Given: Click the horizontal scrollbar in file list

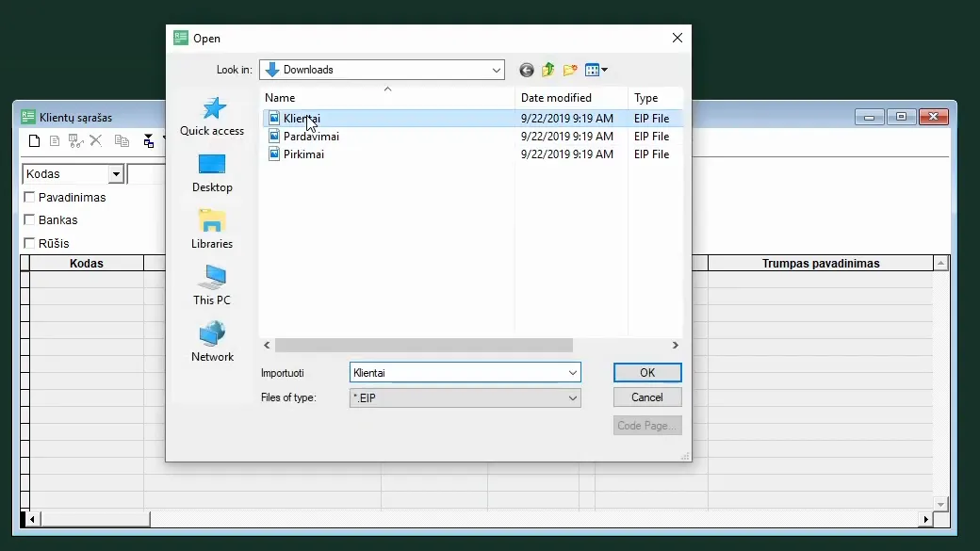Looking at the screenshot, I should (x=424, y=346).
